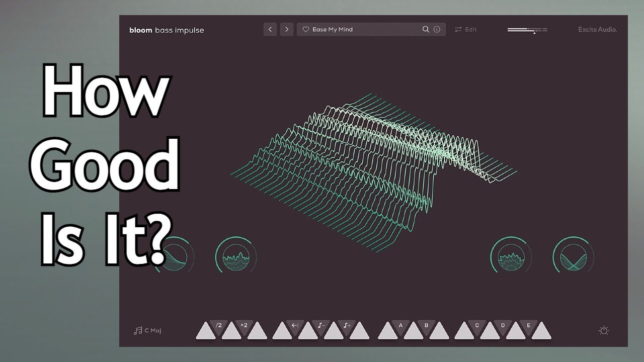The image size is (644, 362).
Task: Trigger the /2 half-speed modifier key
Action: [x=219, y=326]
